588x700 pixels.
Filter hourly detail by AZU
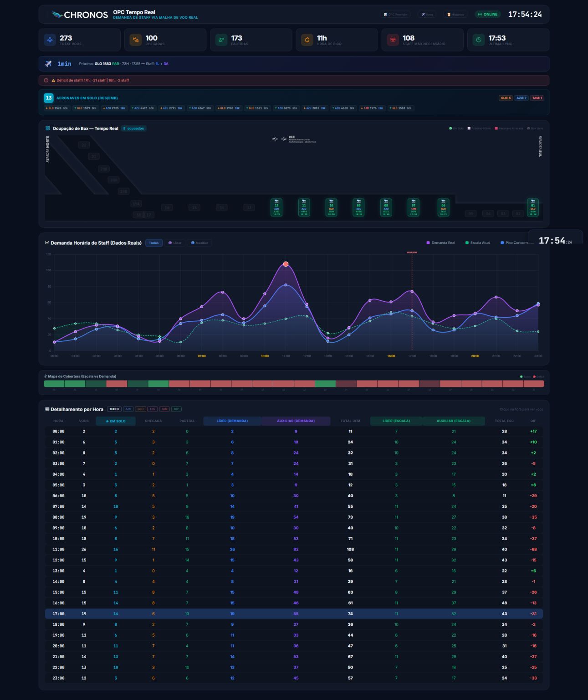pyautogui.click(x=128, y=409)
